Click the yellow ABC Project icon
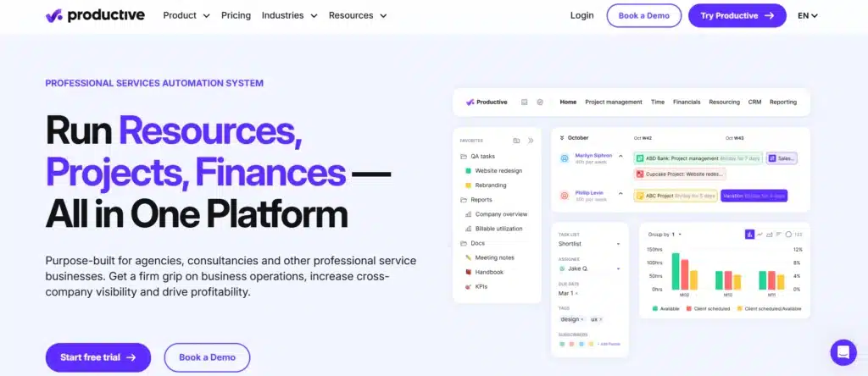The image size is (868, 376). (640, 195)
